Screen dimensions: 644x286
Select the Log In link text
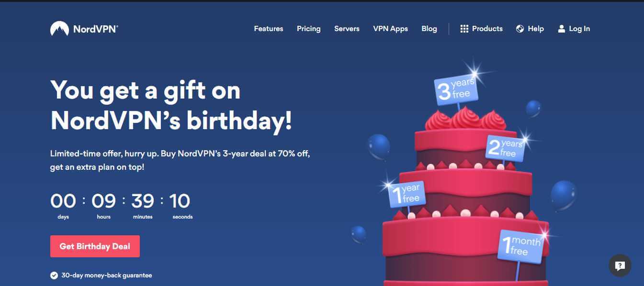click(x=579, y=29)
